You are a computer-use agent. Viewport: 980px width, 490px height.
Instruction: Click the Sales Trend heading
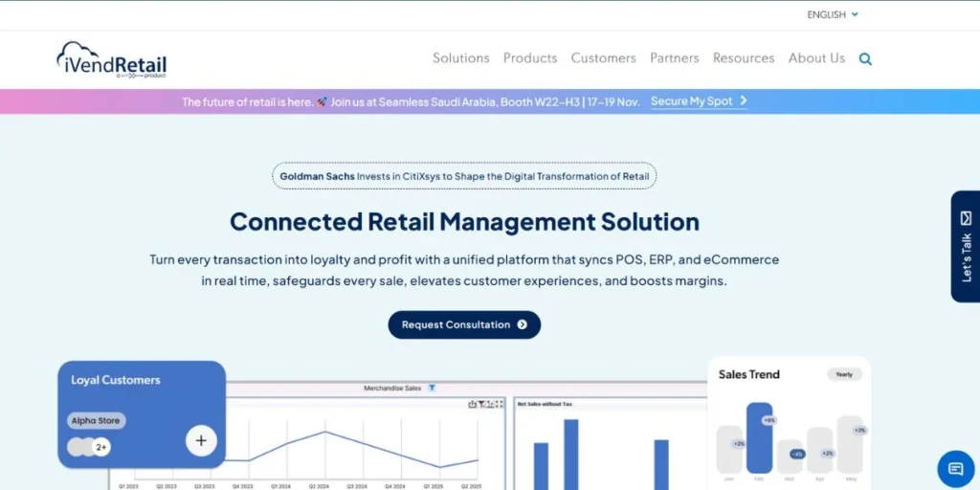pyautogui.click(x=748, y=374)
